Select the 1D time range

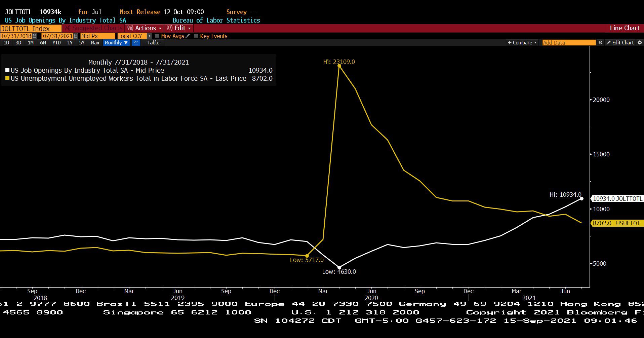click(6, 43)
